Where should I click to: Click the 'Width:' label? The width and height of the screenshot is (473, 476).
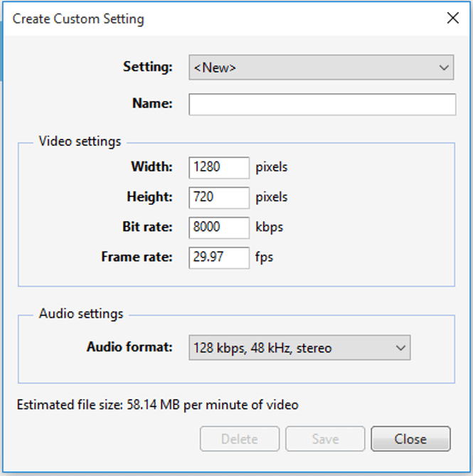coord(152,166)
